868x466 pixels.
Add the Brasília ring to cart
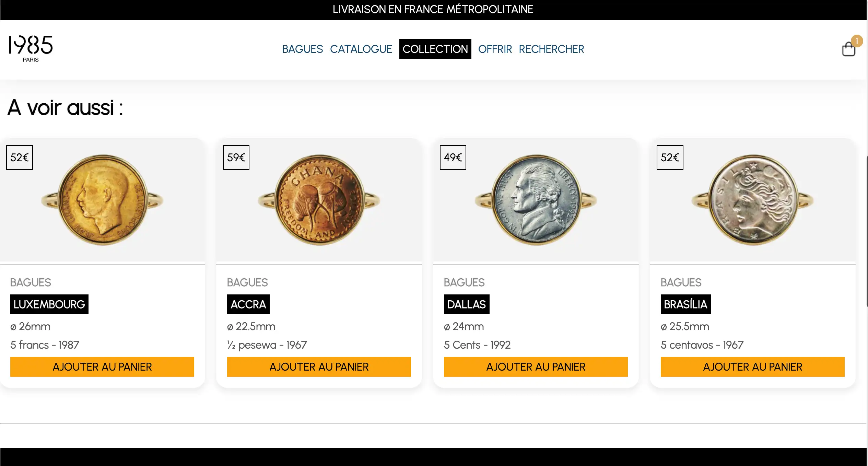(x=752, y=367)
